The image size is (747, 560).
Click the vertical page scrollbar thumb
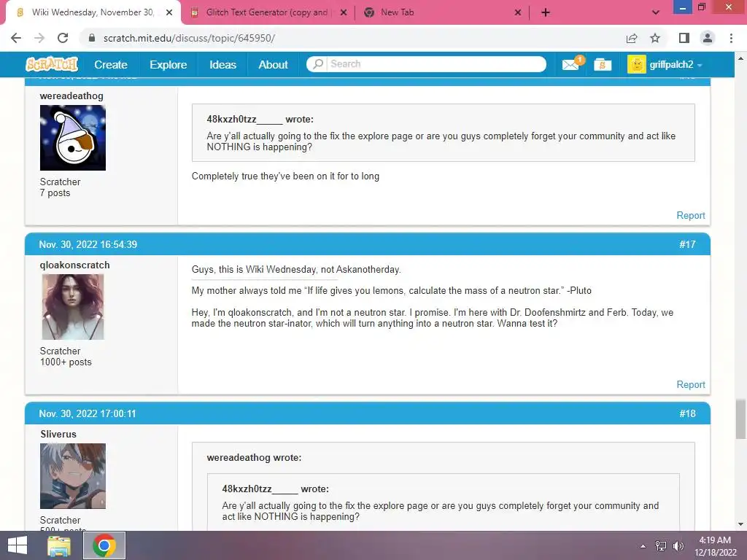(x=740, y=419)
